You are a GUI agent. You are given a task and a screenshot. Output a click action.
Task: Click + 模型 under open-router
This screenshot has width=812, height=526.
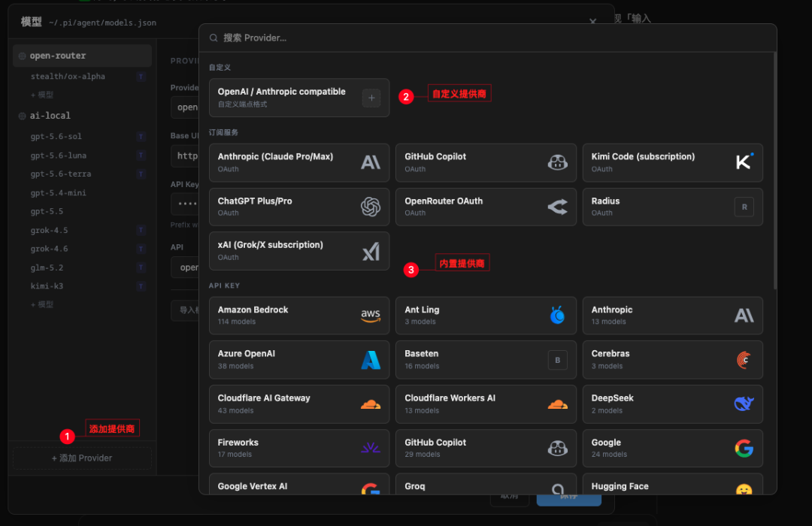point(42,95)
